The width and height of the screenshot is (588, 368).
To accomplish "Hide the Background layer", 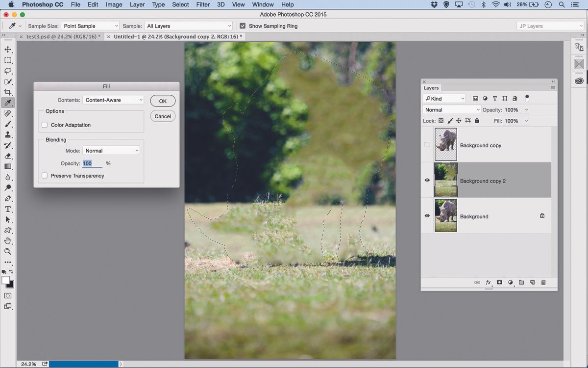I will (x=427, y=215).
